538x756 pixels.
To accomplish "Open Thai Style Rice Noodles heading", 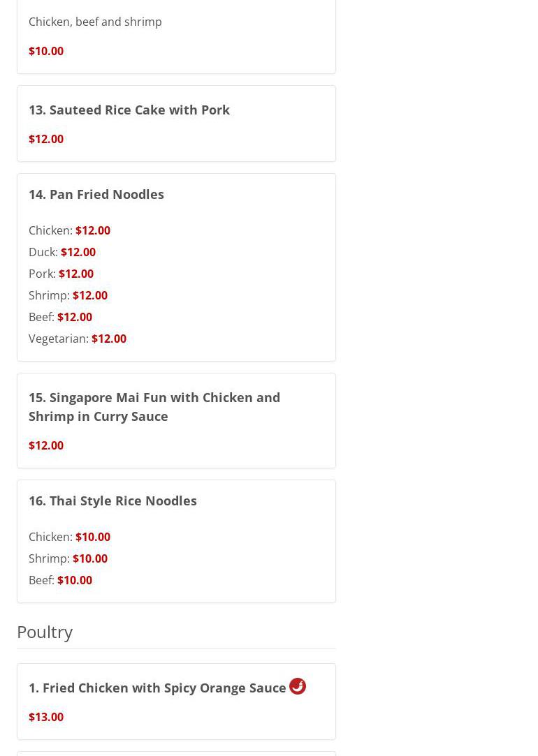I will 112,501.
